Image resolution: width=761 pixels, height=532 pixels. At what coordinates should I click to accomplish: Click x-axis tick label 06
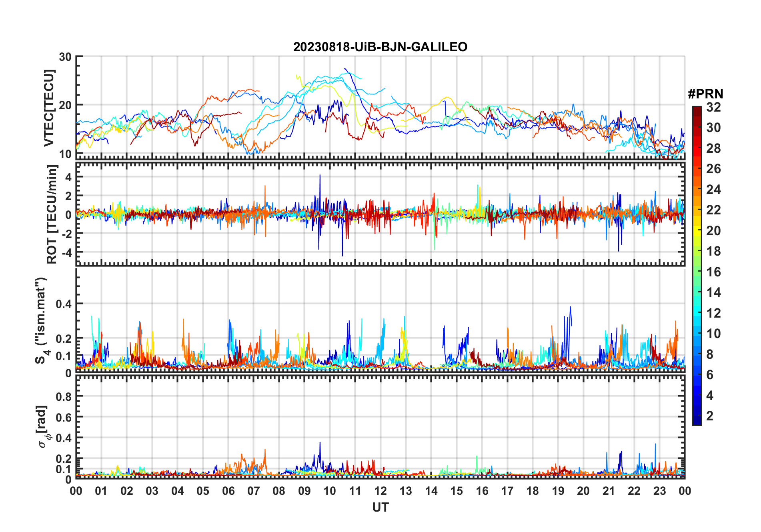(x=228, y=491)
